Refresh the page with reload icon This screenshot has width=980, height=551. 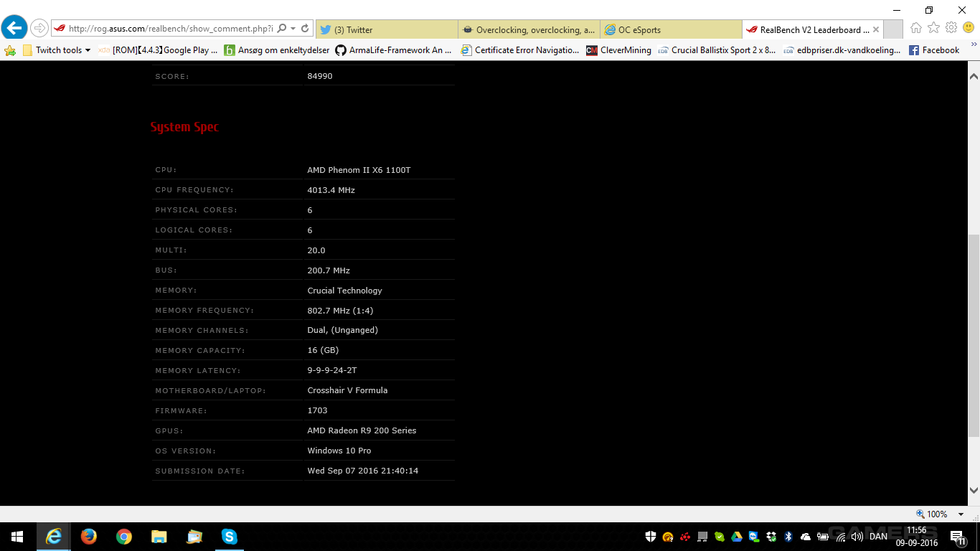tap(305, 29)
